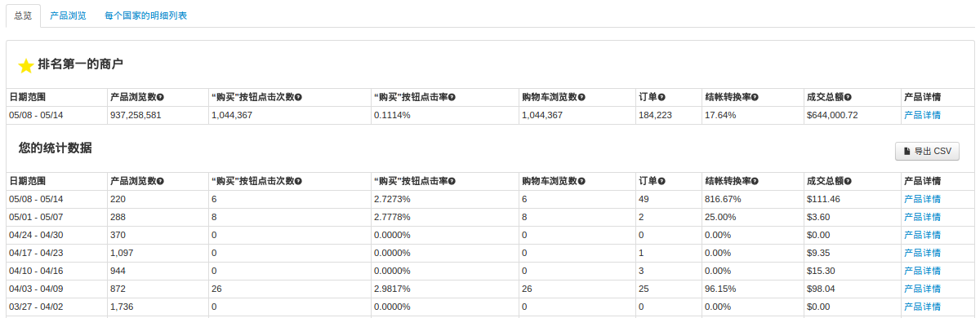Click the $644,000.72 total amount
Image resolution: width=980 pixels, height=318 pixels.
point(831,115)
